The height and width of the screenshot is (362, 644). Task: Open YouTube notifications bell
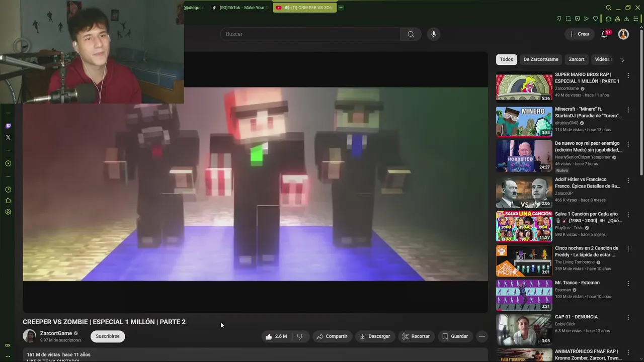604,34
